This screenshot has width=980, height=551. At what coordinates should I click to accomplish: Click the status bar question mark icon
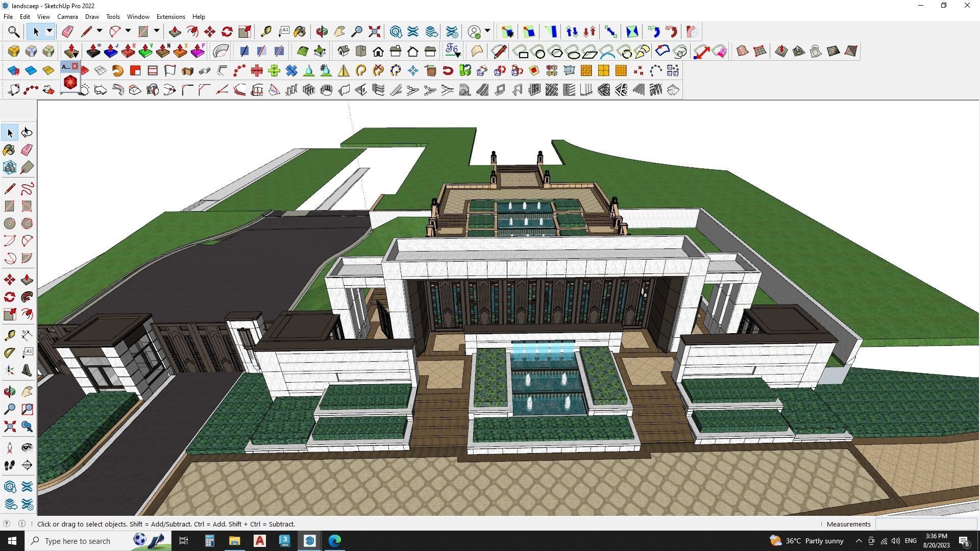pos(7,524)
